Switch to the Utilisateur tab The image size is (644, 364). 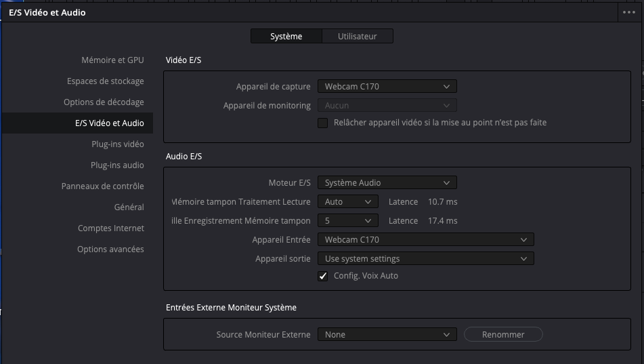click(357, 37)
